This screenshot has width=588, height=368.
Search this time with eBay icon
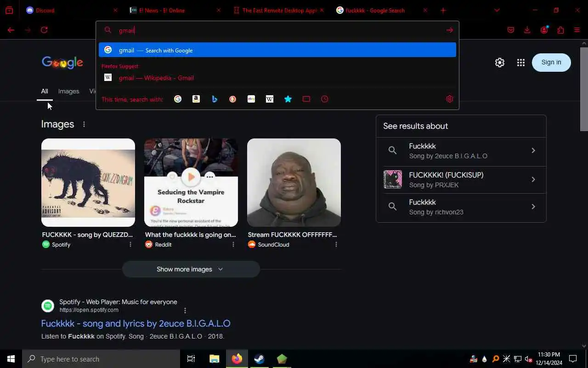point(251,99)
